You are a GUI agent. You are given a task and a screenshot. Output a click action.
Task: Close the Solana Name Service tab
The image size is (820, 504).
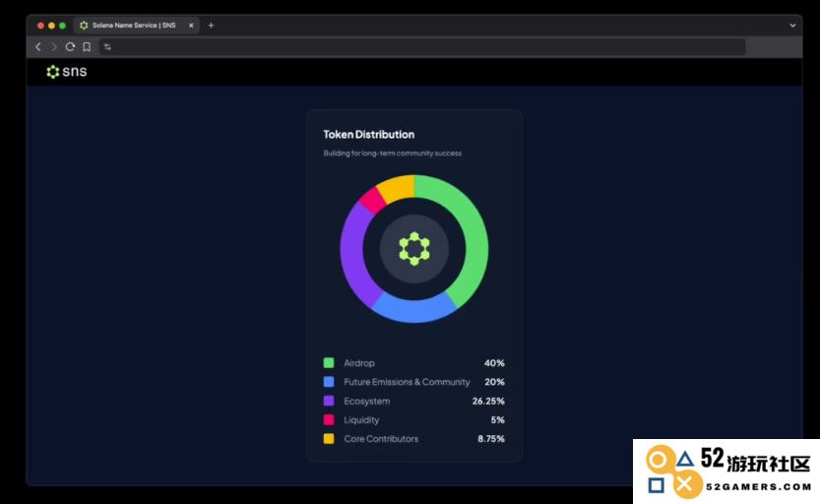(191, 25)
